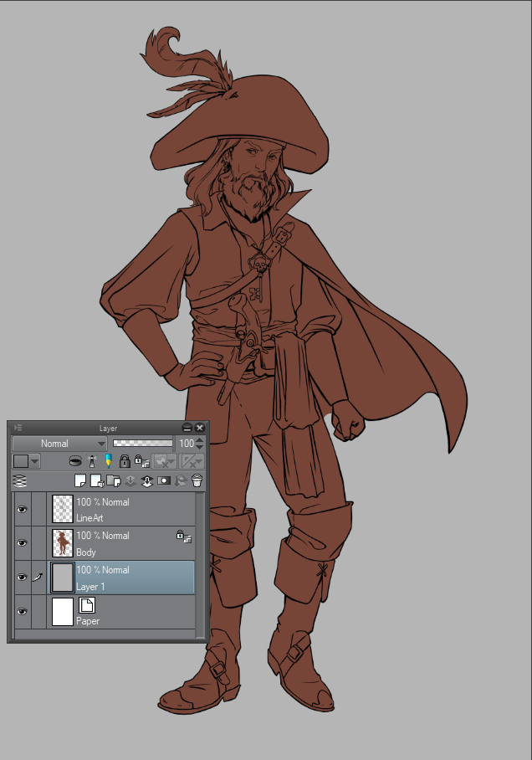Image resolution: width=532 pixels, height=760 pixels.
Task: Toggle Lock Transparent Pixels icon
Action: pyautogui.click(x=140, y=461)
